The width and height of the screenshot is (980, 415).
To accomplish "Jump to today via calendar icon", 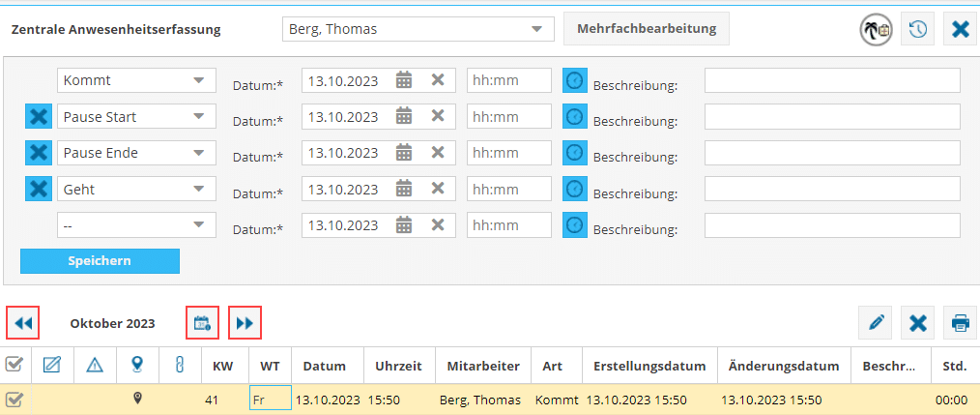I will [x=202, y=323].
